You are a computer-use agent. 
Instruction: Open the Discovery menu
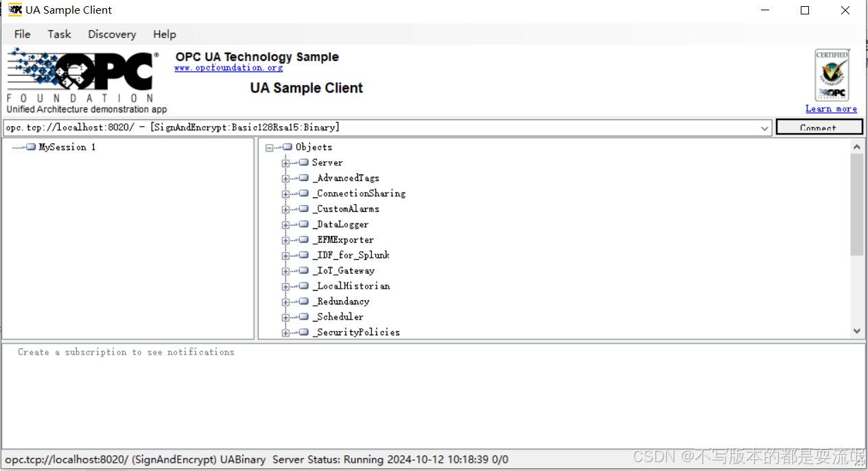coord(112,34)
